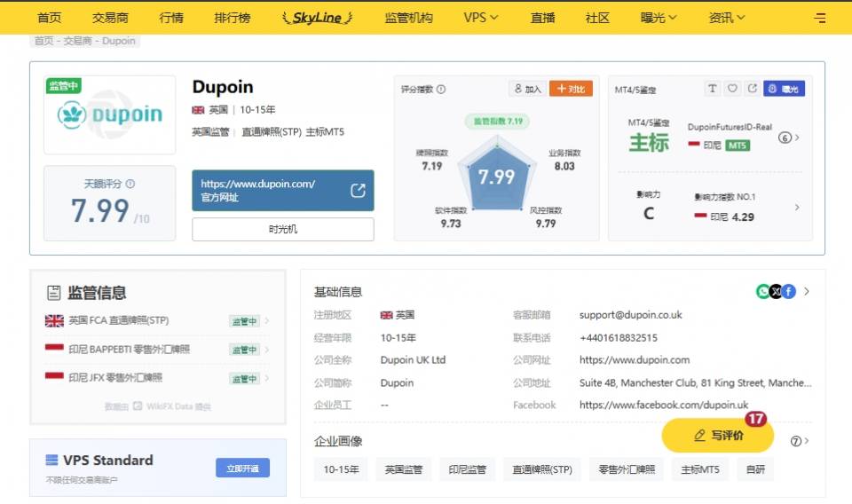Open the 印尼 JFX license row chevron
This screenshot has width=852, height=504.
tap(267, 378)
